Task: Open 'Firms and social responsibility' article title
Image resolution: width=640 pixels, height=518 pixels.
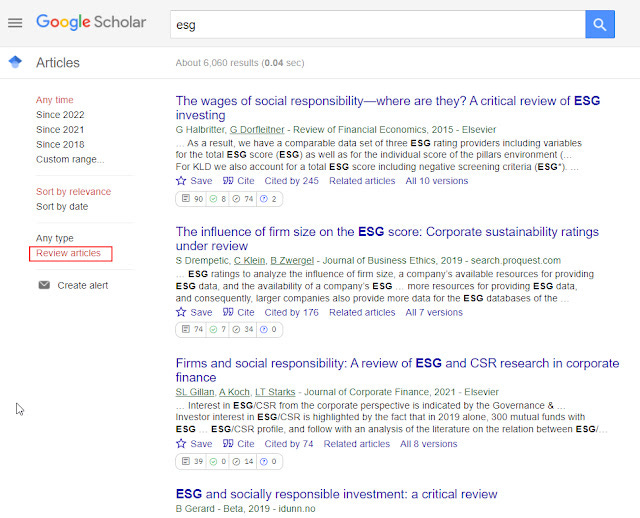Action: tap(398, 370)
